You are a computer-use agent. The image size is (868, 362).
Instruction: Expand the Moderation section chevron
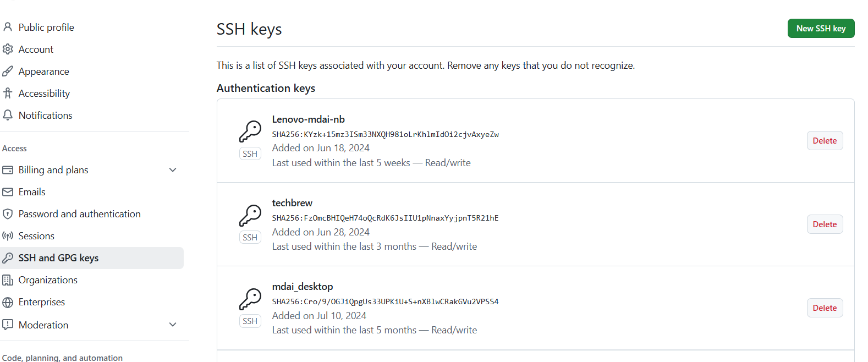pos(173,325)
